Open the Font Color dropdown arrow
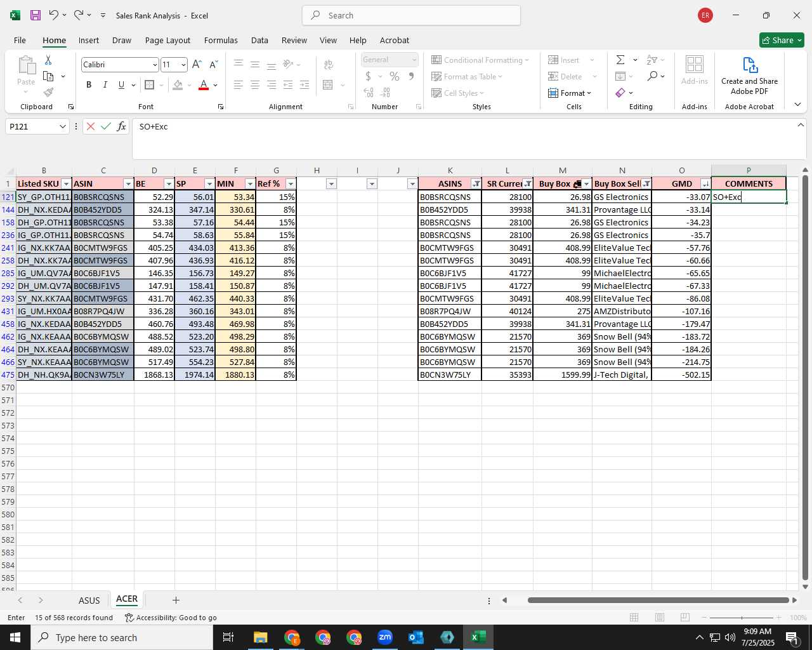This screenshot has height=650, width=812. pyautogui.click(x=216, y=85)
